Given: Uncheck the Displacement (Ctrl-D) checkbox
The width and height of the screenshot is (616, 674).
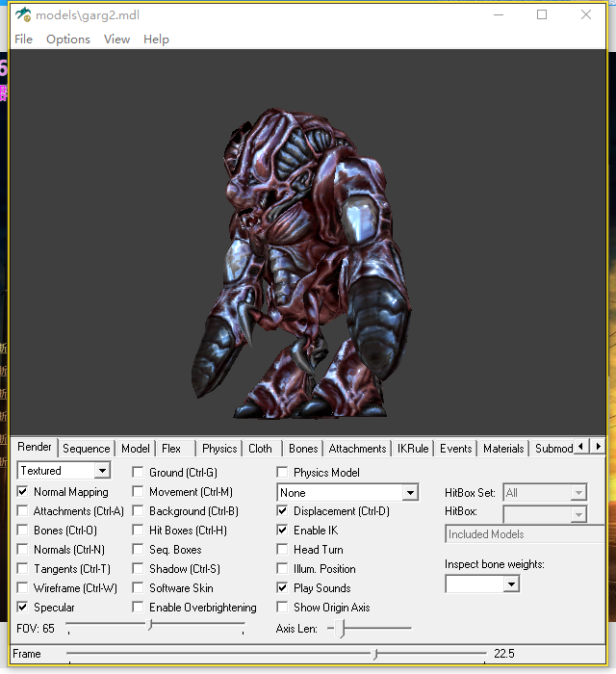Looking at the screenshot, I should coord(282,510).
